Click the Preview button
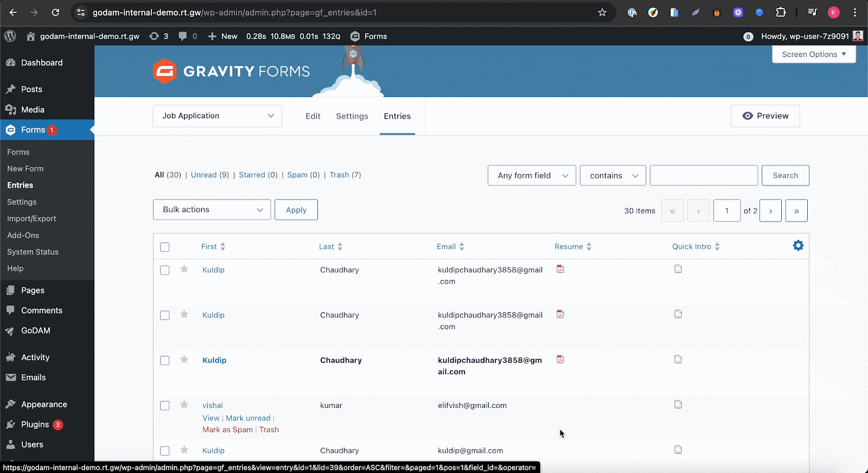868x473 pixels. point(765,116)
